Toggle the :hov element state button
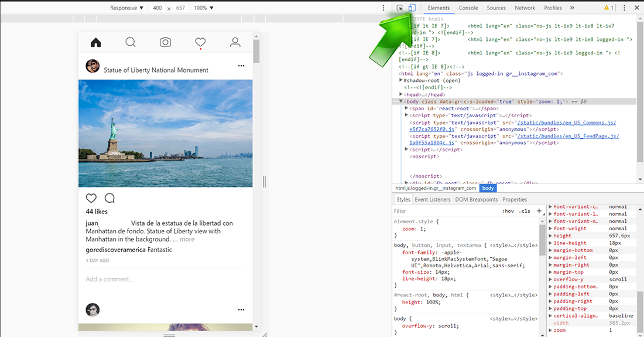Viewport: 644px width, 337px height. coord(508,211)
